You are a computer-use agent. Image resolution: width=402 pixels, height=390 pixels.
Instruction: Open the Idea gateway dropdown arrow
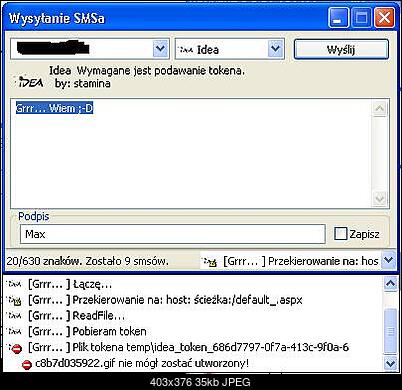[275, 49]
